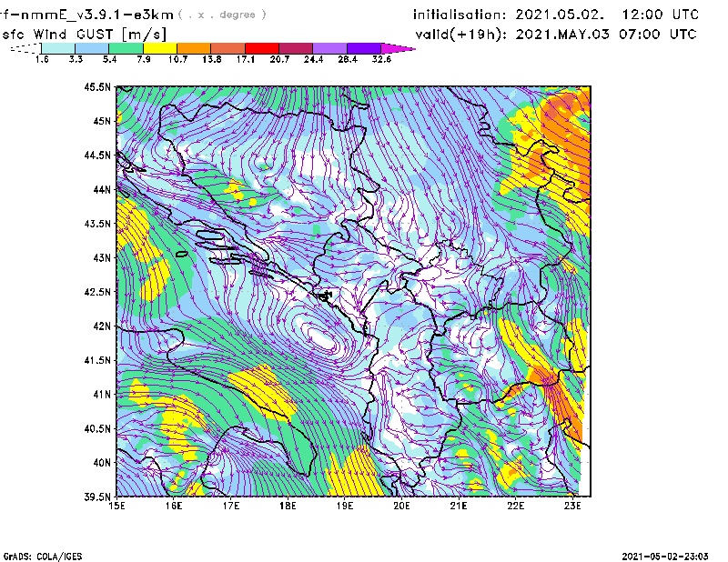Click the light blue 3.3–5.4 legend swatch

92,48
